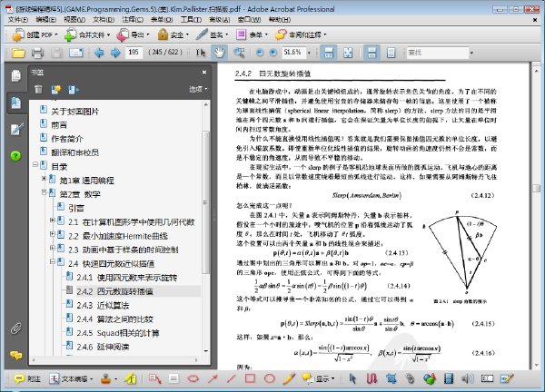The width and height of the screenshot is (545, 392).
Task: Collapse the 第2章 数学 bookmark
Action: click(44, 191)
